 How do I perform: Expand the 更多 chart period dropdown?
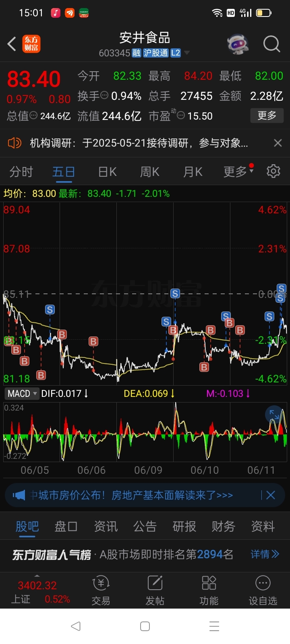pyautogui.click(x=238, y=172)
